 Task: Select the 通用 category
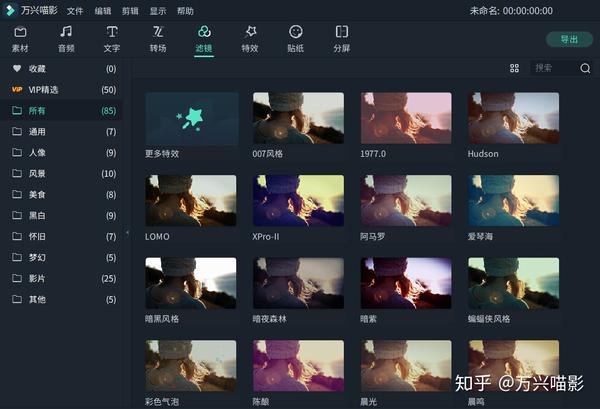pos(61,132)
